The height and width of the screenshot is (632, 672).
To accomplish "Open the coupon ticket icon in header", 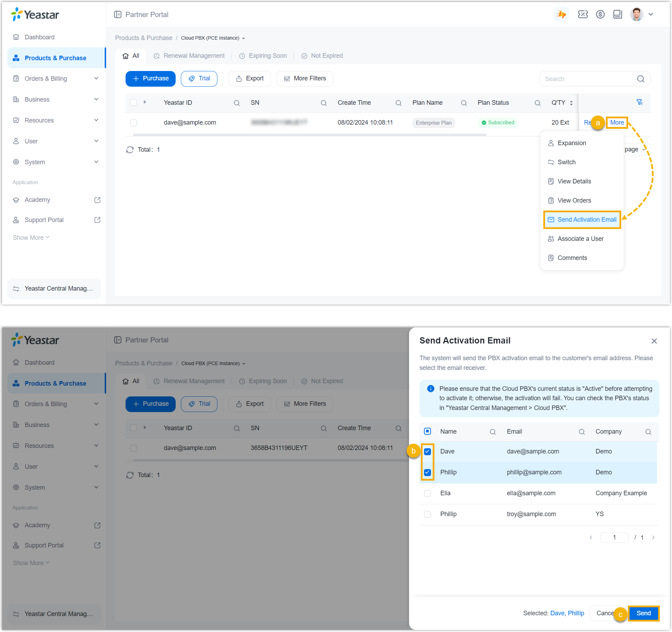I will pos(583,15).
